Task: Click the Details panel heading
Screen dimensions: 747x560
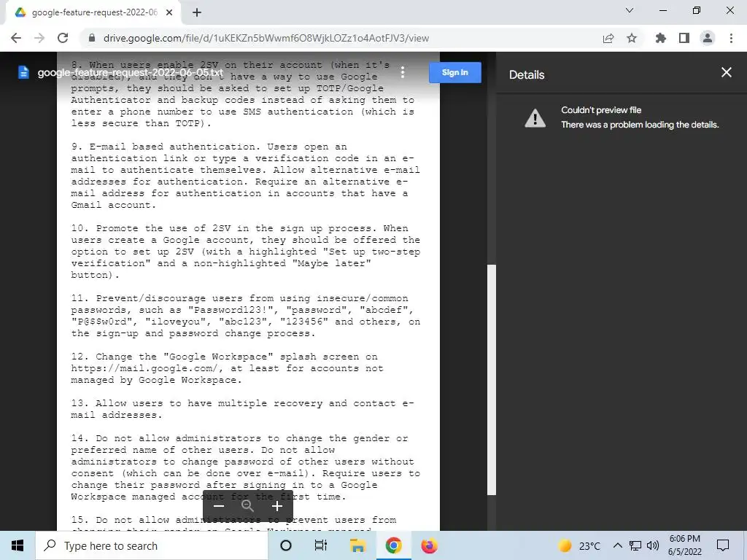Action: pos(527,75)
